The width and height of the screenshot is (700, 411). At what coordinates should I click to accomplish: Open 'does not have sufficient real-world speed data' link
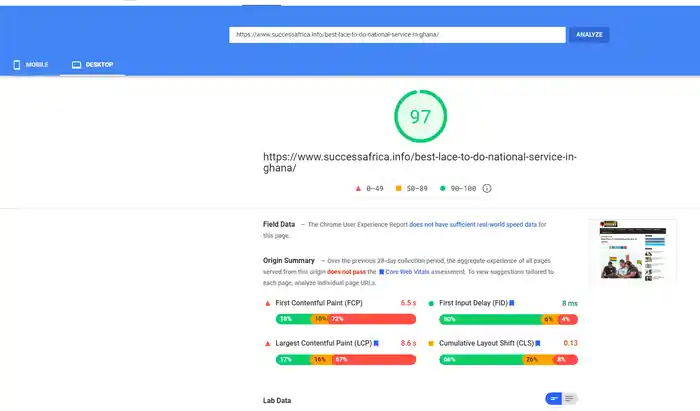click(473, 224)
